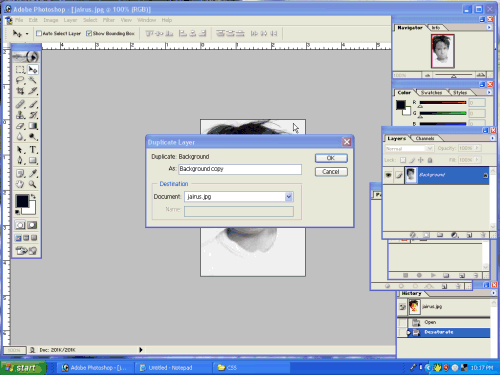Select the Healing Brush tool
Screen dimensions: 500x375
click(x=20, y=104)
